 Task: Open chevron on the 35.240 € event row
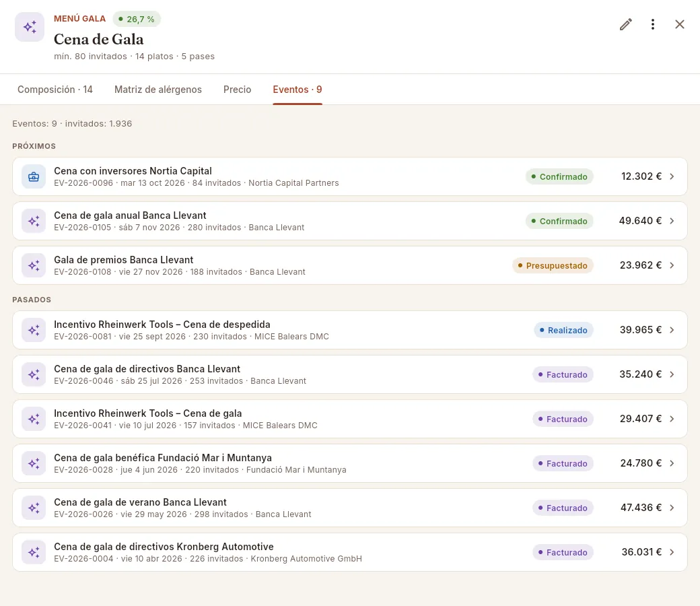pos(672,374)
